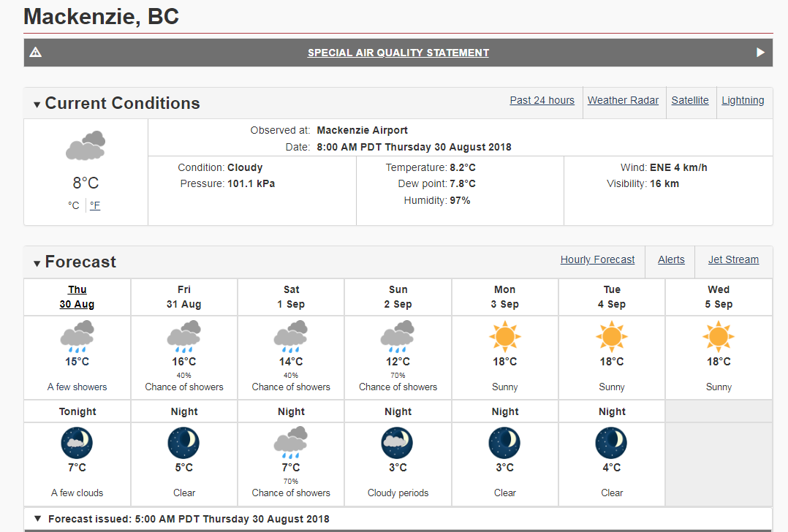The height and width of the screenshot is (532, 788).
Task: Expand the air quality statement arrow
Action: coord(760,52)
